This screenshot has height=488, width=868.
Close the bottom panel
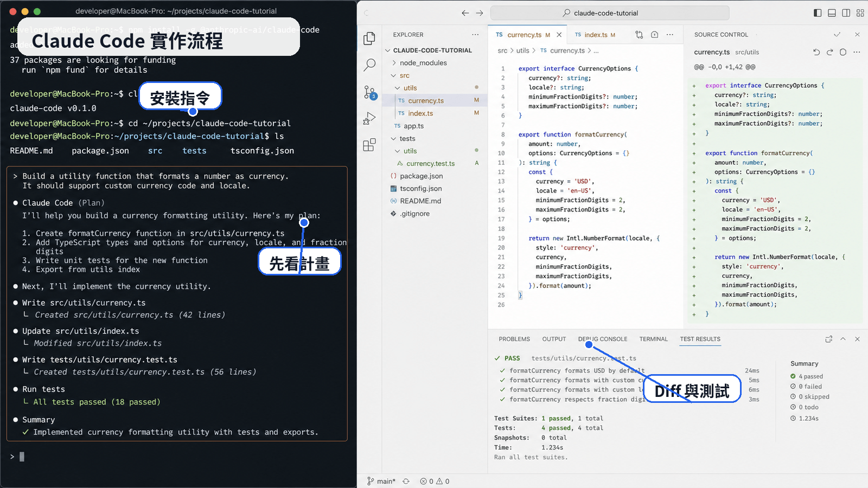[857, 339]
